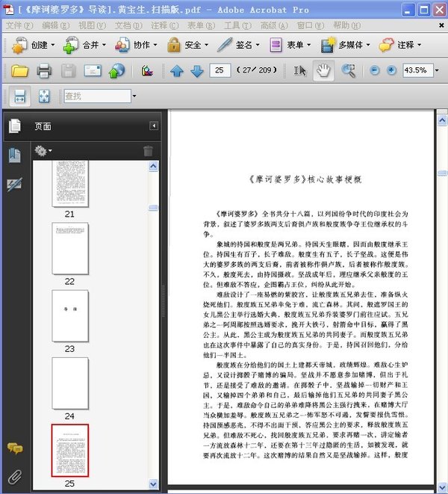
Task: Open the Comments panel speech bubbles icon
Action: [x=15, y=448]
